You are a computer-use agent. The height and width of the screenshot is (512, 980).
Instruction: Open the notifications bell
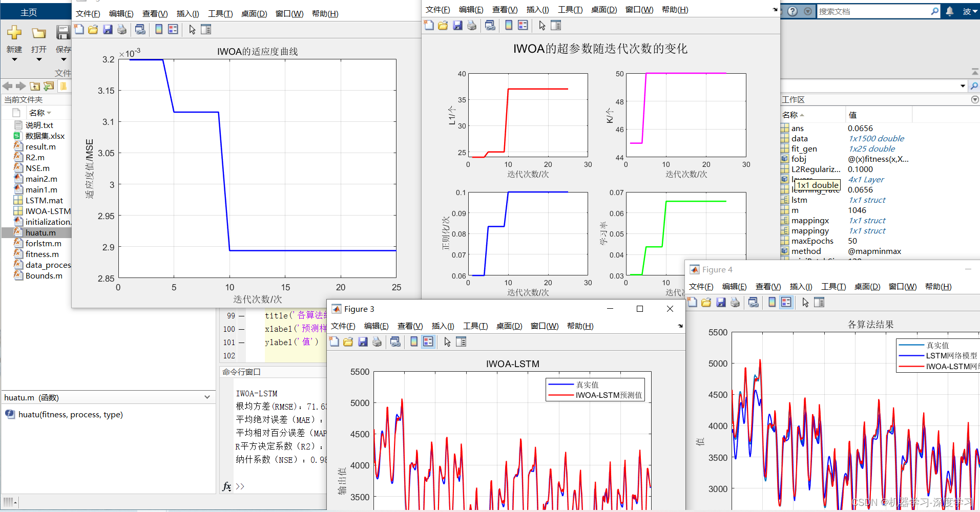pyautogui.click(x=949, y=11)
